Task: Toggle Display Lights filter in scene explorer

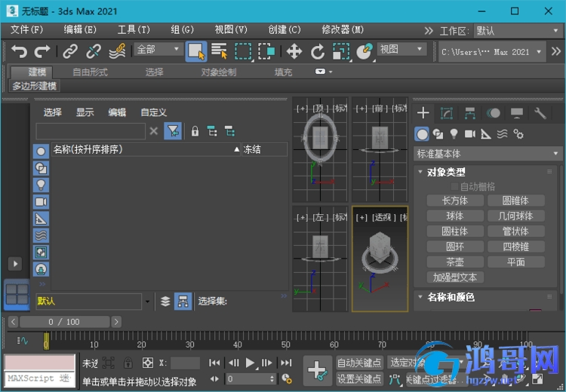Action: [41, 185]
